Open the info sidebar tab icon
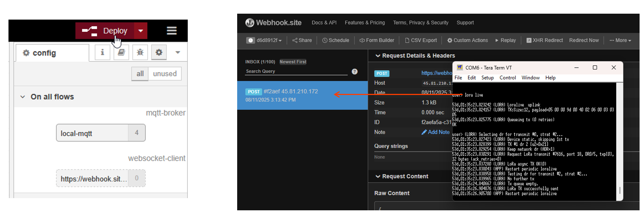Screen dimensions: 644x214 pyautogui.click(x=102, y=52)
